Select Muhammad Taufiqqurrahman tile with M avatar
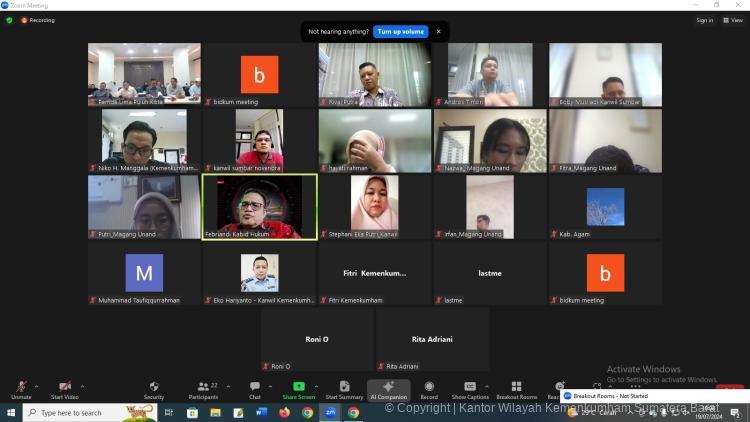 144,273
